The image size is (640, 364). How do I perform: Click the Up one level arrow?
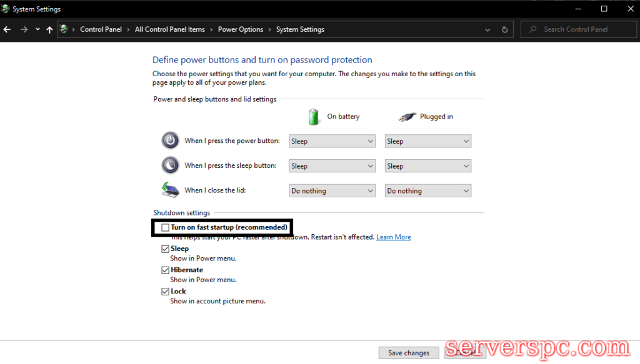coord(49,29)
